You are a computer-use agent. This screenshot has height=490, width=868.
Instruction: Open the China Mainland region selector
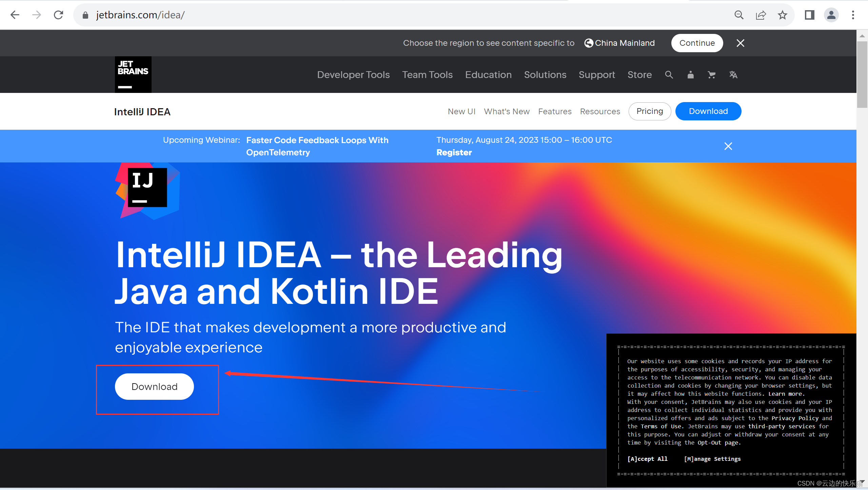[x=620, y=43]
